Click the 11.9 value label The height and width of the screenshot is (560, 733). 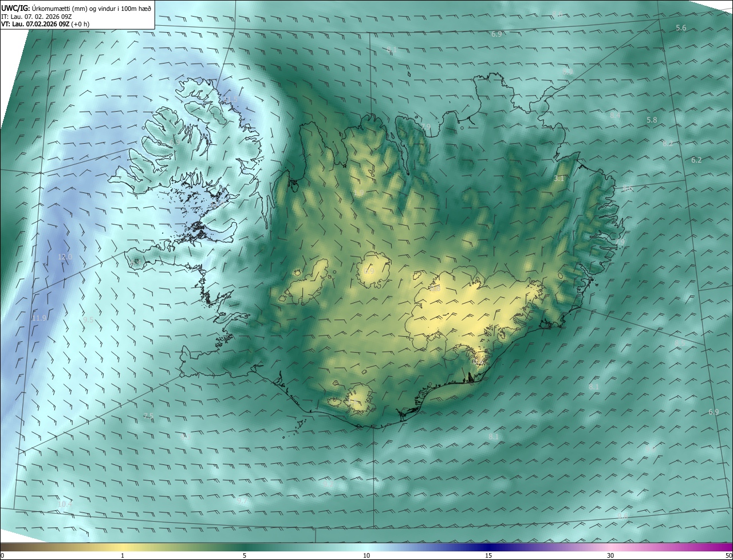coord(39,318)
